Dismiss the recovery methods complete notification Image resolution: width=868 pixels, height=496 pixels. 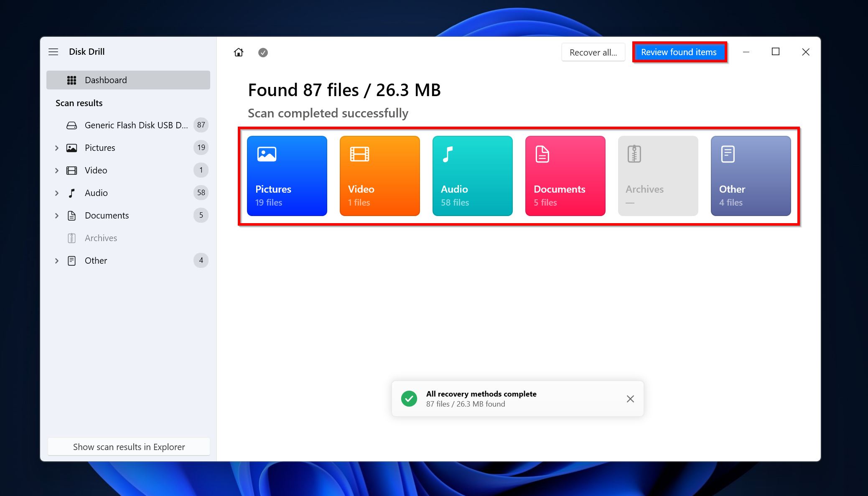[x=629, y=399]
